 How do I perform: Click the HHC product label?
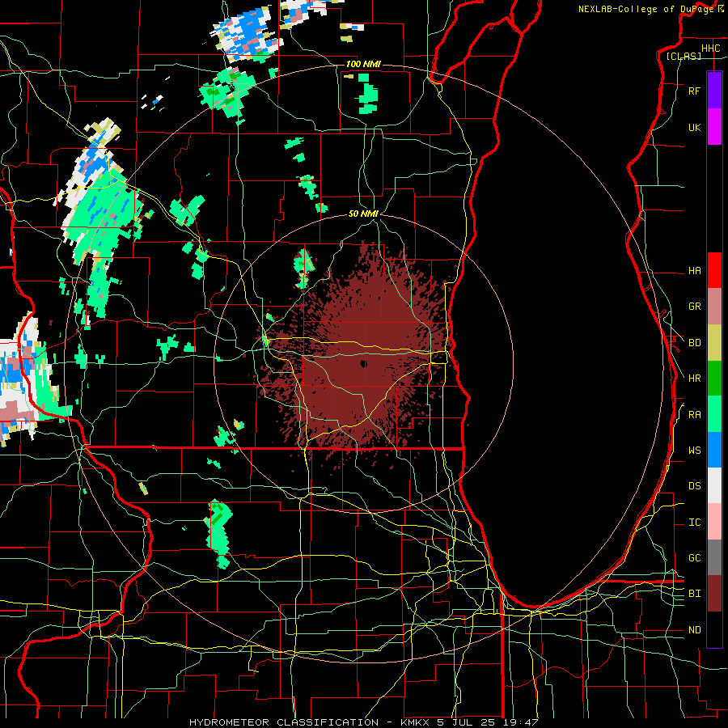[x=710, y=49]
